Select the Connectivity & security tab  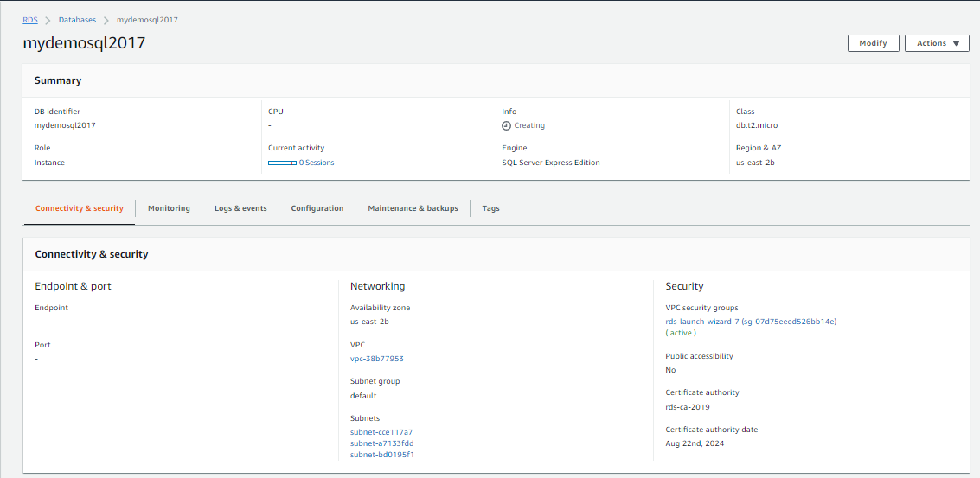(x=80, y=208)
